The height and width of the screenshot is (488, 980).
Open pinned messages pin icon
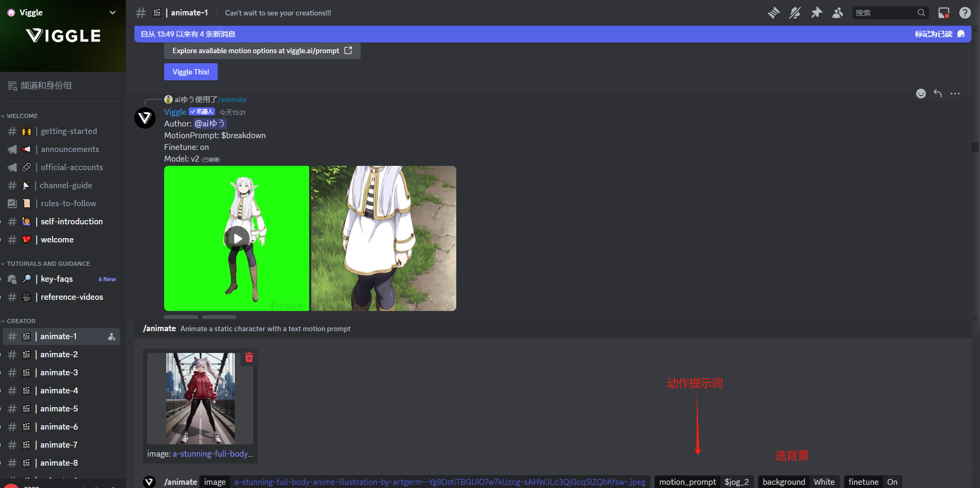(816, 13)
